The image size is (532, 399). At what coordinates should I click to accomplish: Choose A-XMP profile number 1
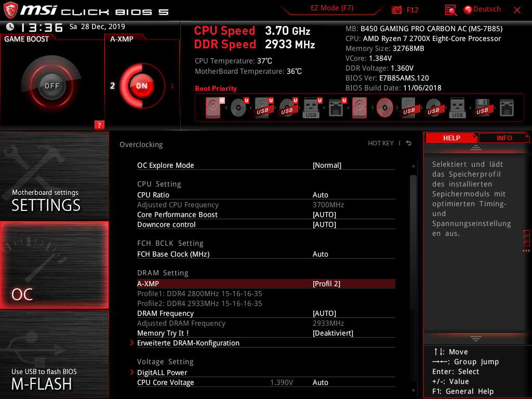click(172, 86)
